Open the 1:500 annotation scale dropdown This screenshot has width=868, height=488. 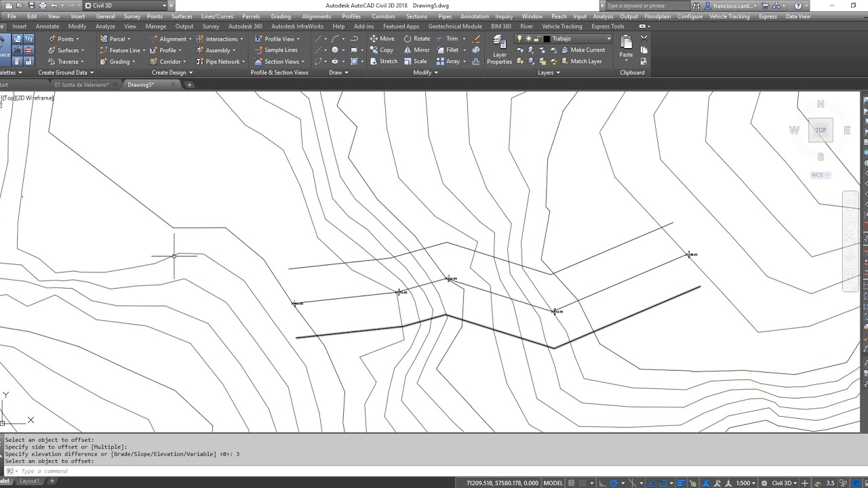pyautogui.click(x=746, y=483)
